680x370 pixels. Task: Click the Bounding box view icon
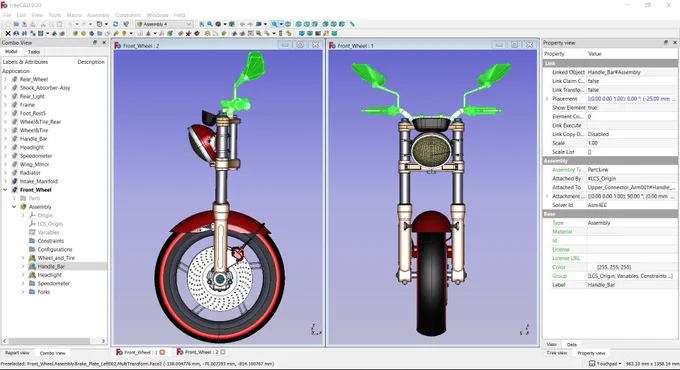(232, 24)
